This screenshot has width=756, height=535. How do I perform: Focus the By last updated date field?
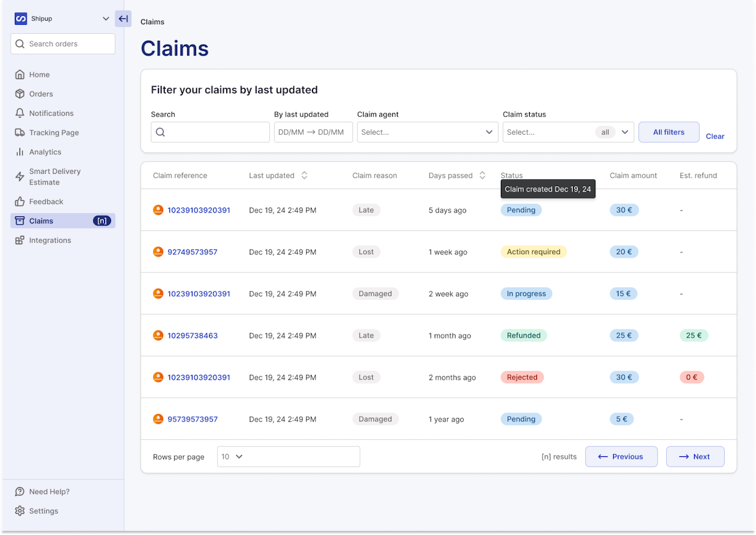click(x=313, y=132)
